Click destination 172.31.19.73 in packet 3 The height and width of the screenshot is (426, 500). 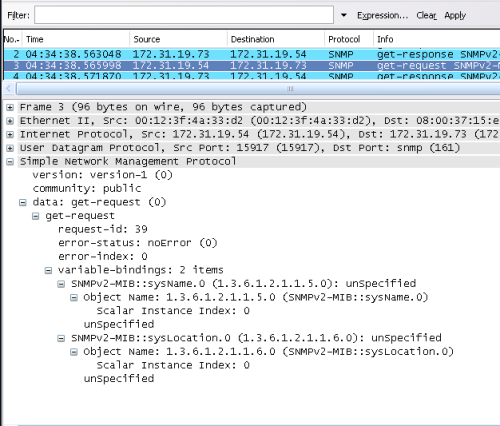coord(268,65)
